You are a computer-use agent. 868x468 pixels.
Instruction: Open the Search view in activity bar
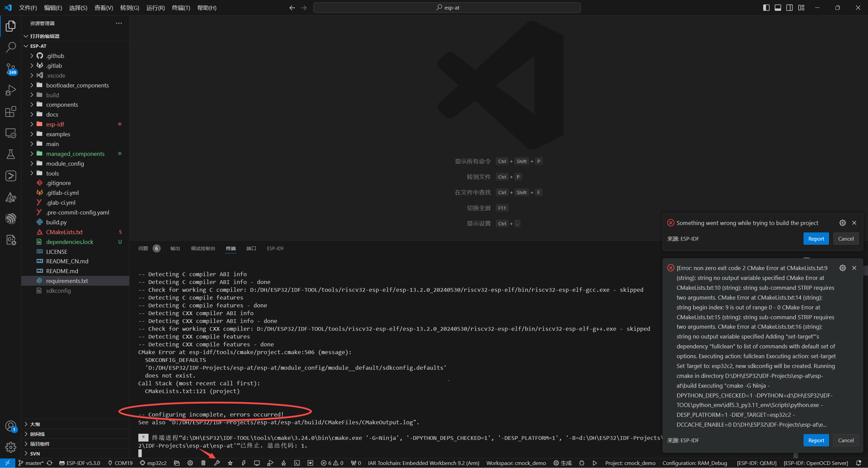(x=11, y=47)
